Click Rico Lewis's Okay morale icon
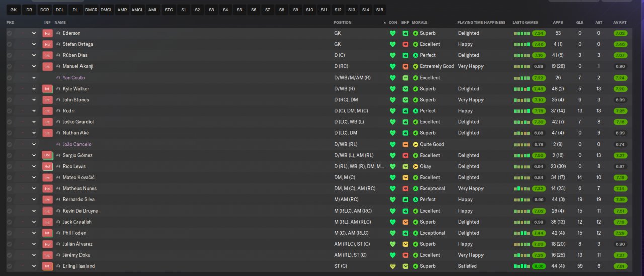 pos(416,166)
